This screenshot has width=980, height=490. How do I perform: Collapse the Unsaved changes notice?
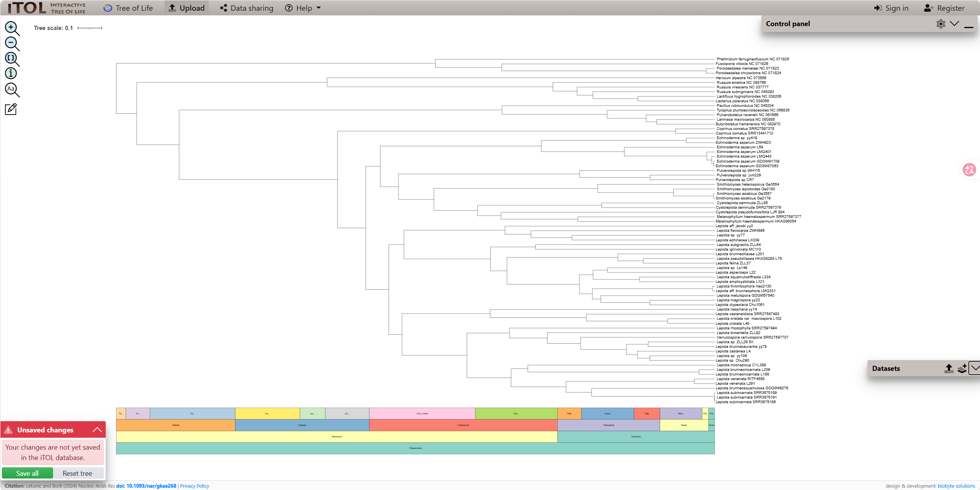(97, 430)
